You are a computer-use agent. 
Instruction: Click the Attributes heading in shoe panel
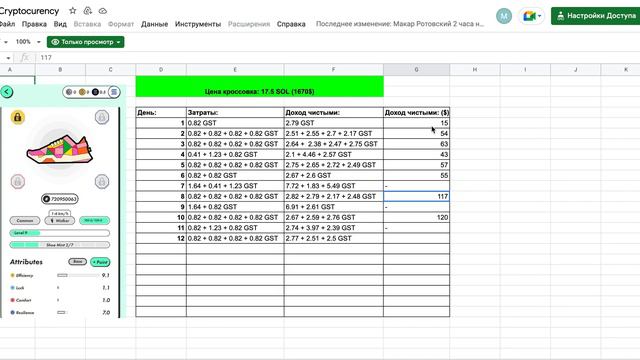click(26, 262)
